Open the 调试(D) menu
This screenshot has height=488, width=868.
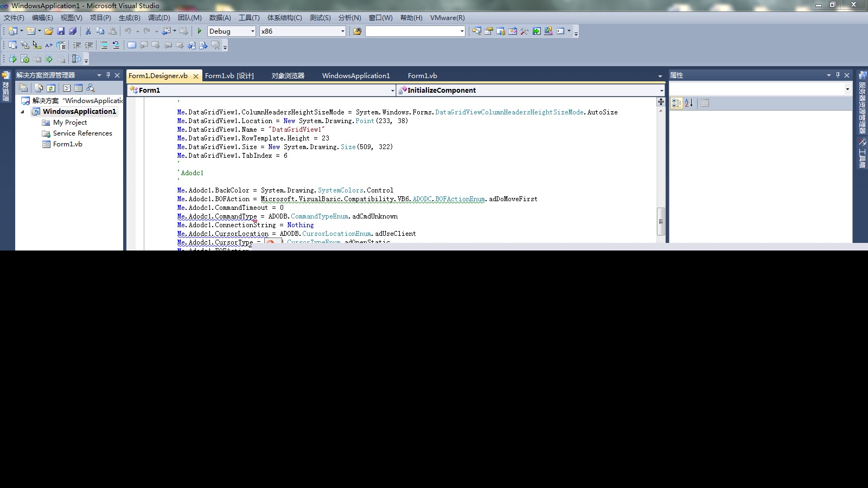click(x=159, y=18)
